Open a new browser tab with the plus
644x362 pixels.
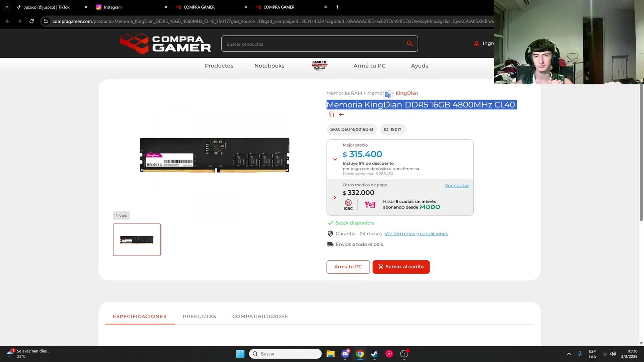[337, 7]
